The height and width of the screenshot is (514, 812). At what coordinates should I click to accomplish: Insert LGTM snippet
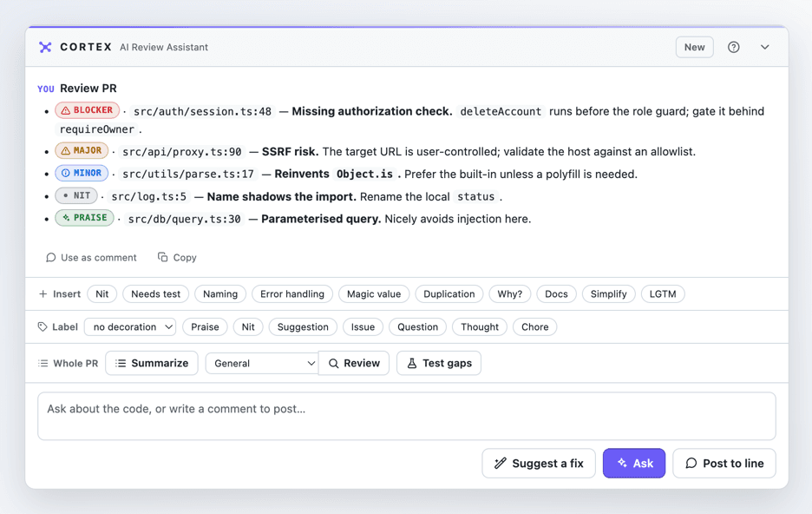pos(663,293)
